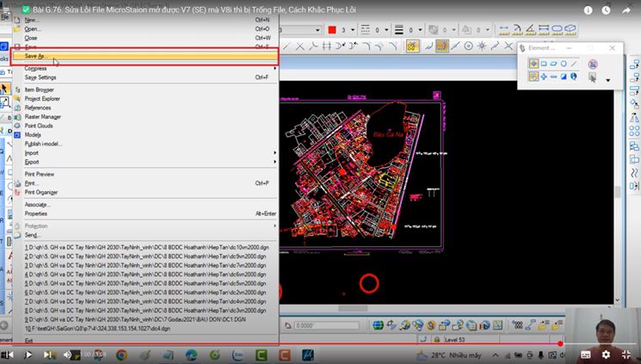Click the red active color swatch
Viewport: 641px width, 364px height.
click(x=332, y=30)
